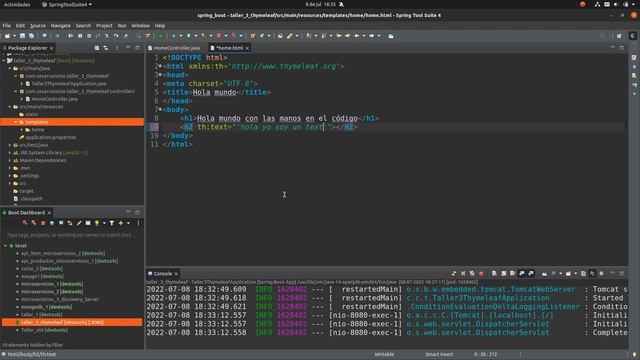Click the lightbulb icon in Boot Dashboard

(x=97, y=223)
